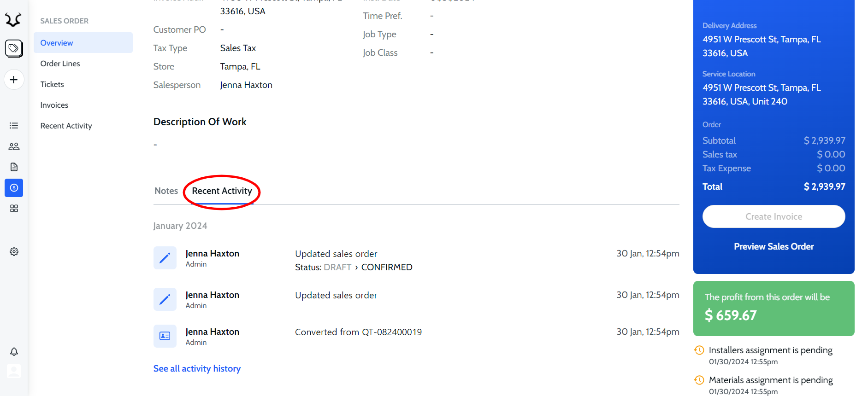The height and width of the screenshot is (396, 868).
Task: Open the notifications bell icon
Action: tap(14, 352)
